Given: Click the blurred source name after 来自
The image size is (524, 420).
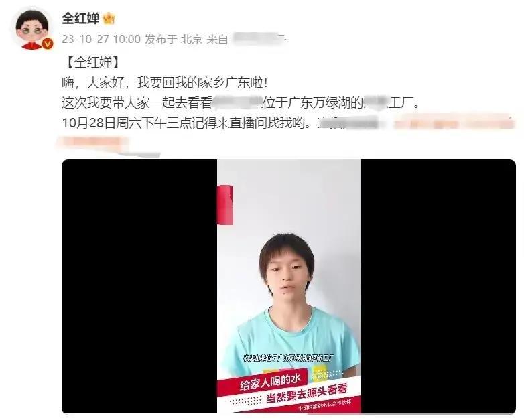Looking at the screenshot, I should [x=259, y=38].
